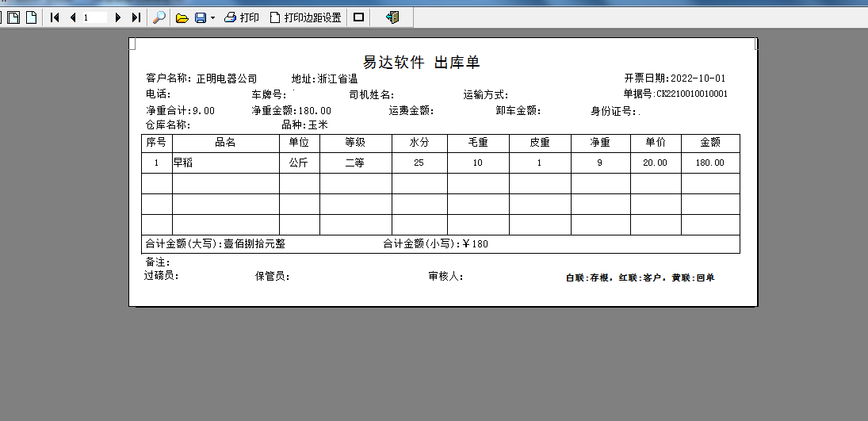
Task: Open a report file with folder icon
Action: pyautogui.click(x=182, y=17)
